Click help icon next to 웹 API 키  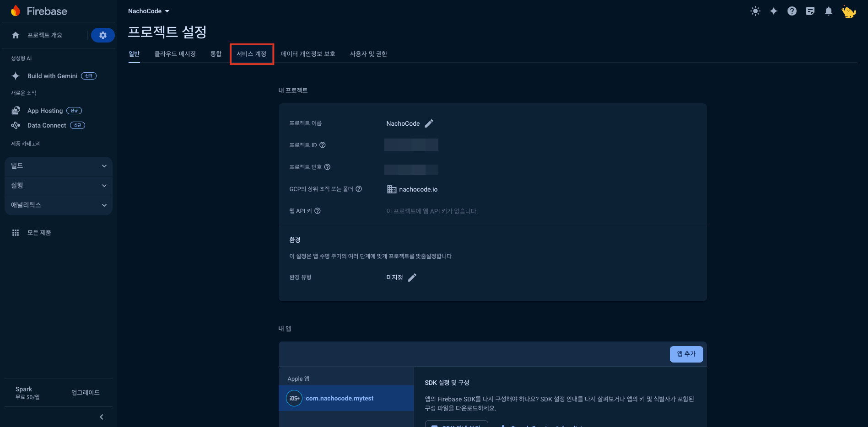318,211
